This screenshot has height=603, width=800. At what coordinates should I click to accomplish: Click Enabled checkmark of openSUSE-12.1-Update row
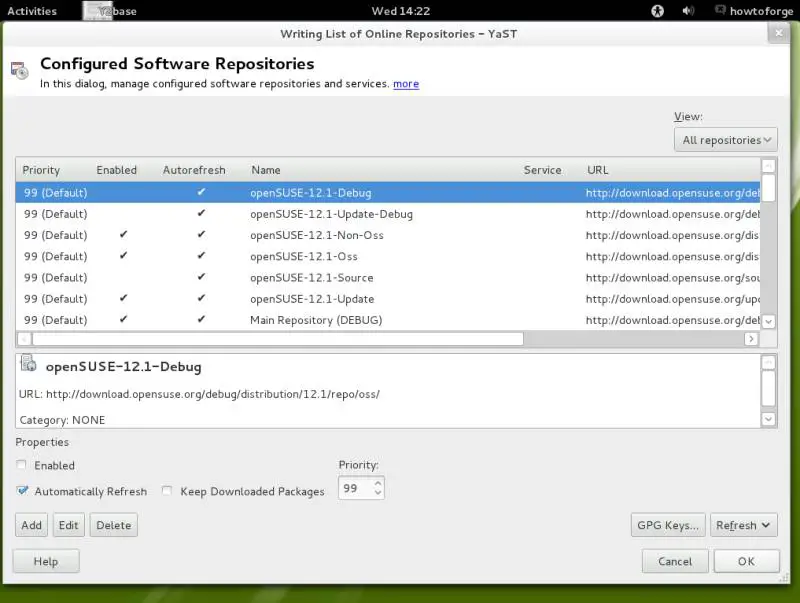click(x=123, y=298)
